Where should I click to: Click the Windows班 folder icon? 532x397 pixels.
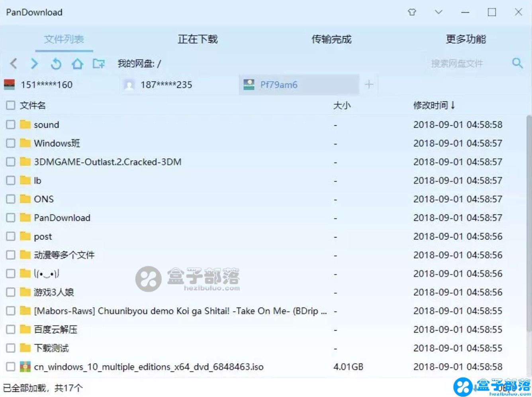[x=25, y=143]
